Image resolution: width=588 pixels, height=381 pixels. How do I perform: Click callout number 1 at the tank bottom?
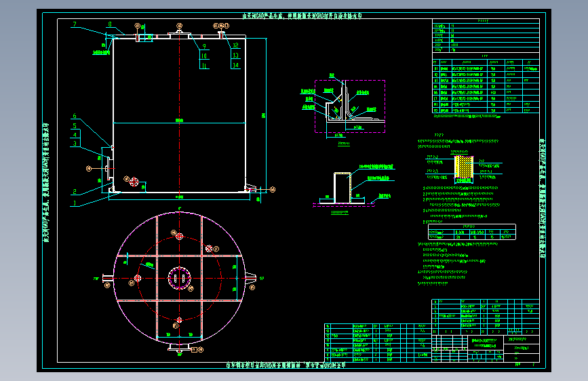click(75, 203)
